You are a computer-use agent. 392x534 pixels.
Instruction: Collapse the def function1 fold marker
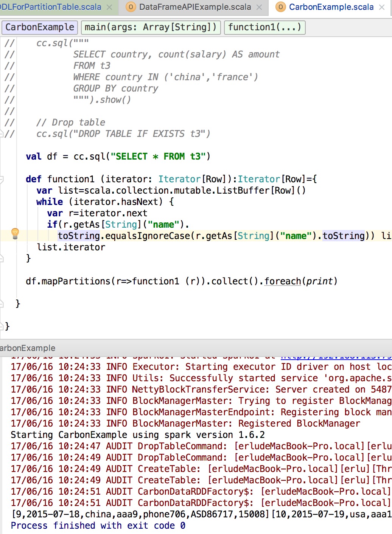pos(2,179)
